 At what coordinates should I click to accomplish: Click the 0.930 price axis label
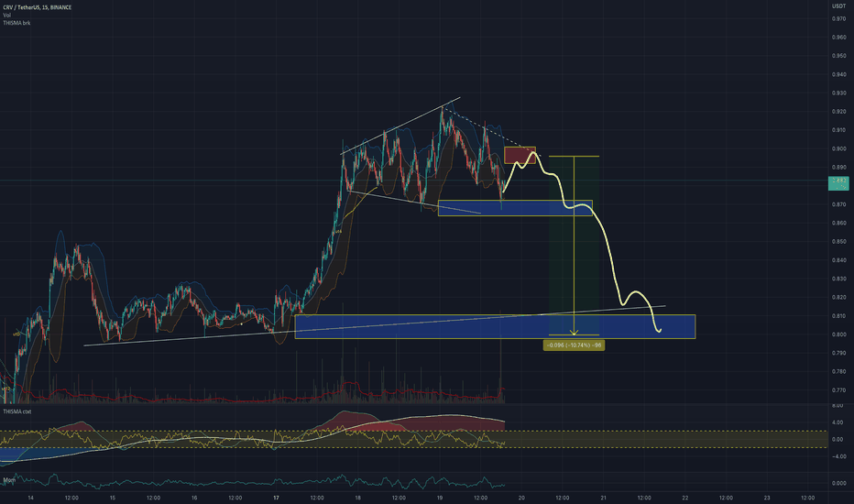838,93
